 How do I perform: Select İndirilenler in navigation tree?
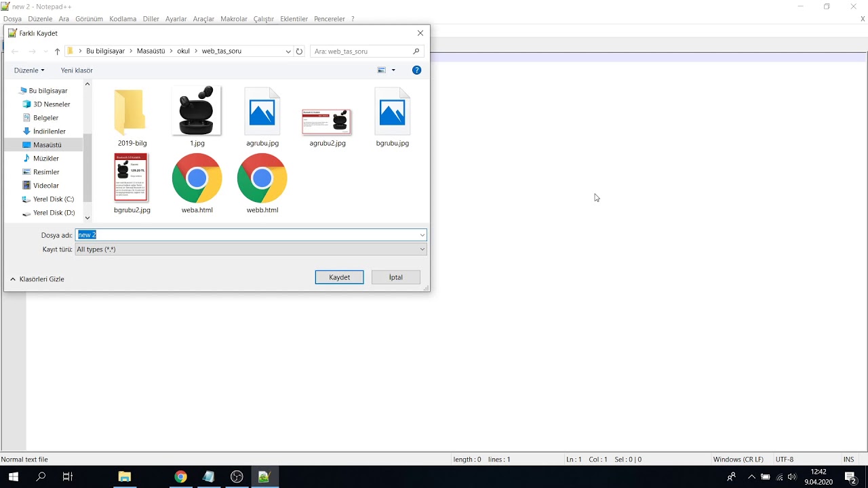tap(49, 131)
